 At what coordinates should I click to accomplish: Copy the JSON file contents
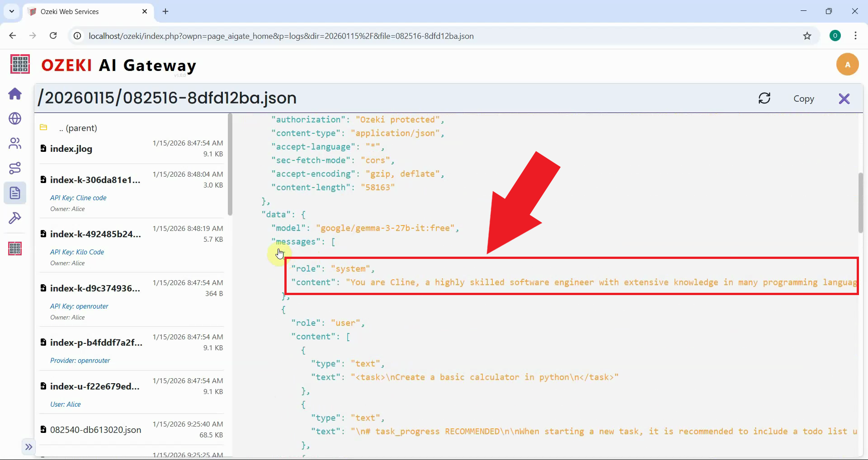803,99
